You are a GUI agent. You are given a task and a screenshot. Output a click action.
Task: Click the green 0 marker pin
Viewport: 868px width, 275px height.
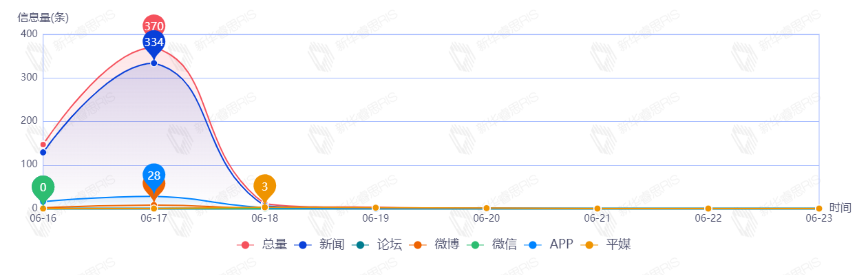point(43,188)
